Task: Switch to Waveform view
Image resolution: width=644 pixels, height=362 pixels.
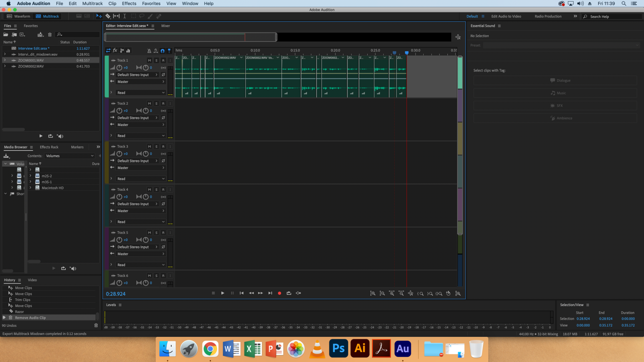Action: pyautogui.click(x=18, y=16)
